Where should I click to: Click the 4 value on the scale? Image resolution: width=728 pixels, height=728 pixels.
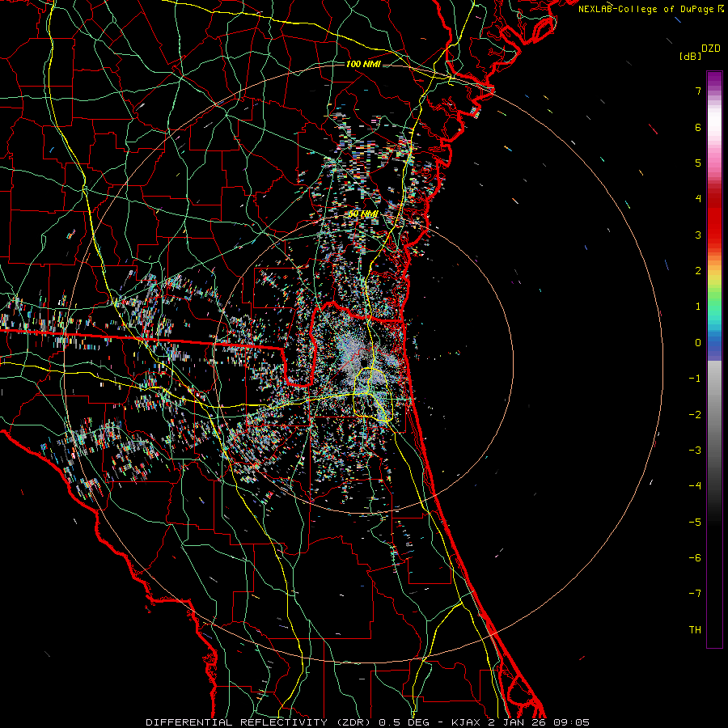tap(696, 199)
